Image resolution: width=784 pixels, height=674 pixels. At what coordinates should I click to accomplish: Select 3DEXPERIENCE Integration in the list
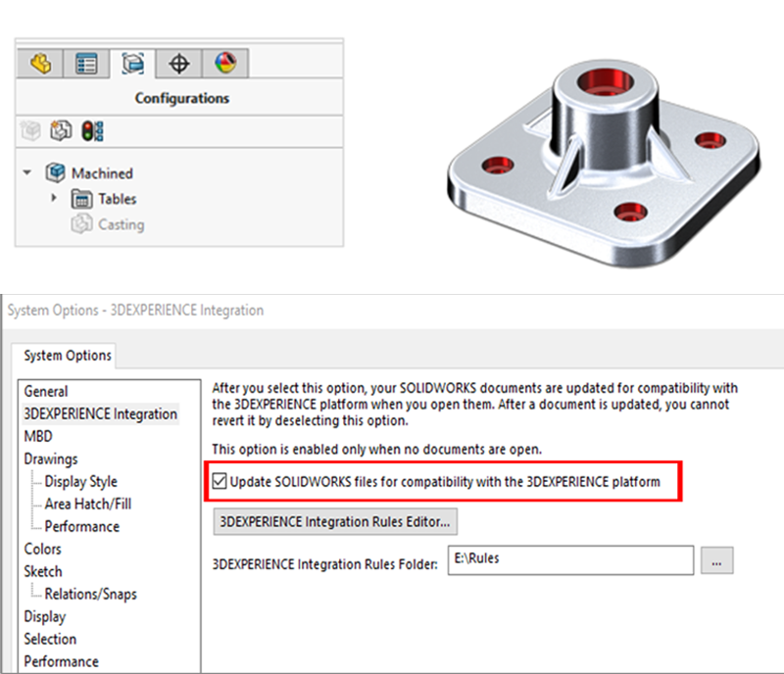click(x=101, y=414)
